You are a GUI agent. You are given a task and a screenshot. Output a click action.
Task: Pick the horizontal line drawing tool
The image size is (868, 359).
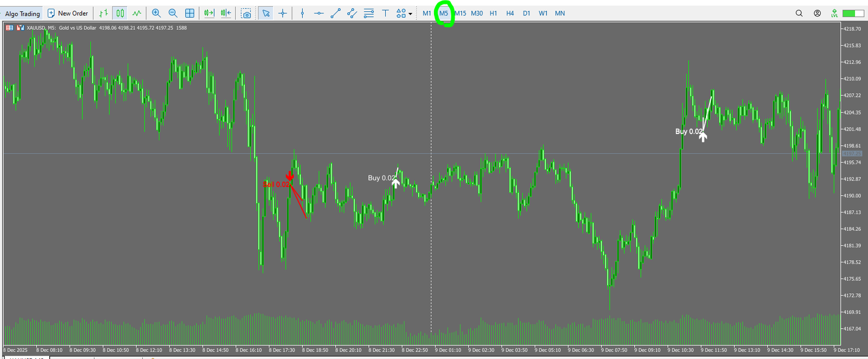(x=319, y=13)
